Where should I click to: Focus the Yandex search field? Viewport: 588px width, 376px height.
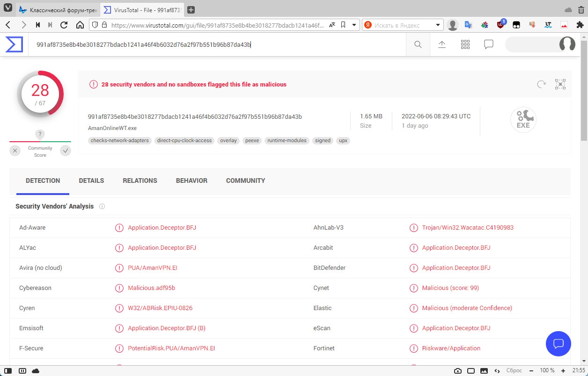pyautogui.click(x=403, y=25)
